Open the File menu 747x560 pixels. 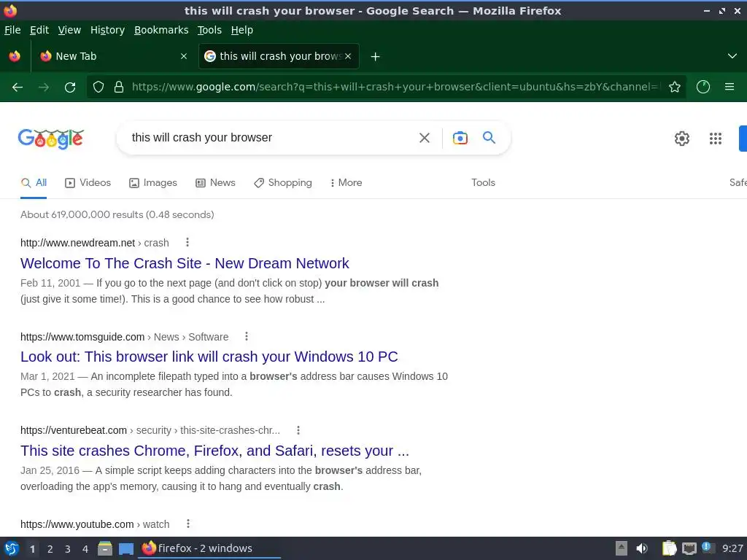[12, 30]
